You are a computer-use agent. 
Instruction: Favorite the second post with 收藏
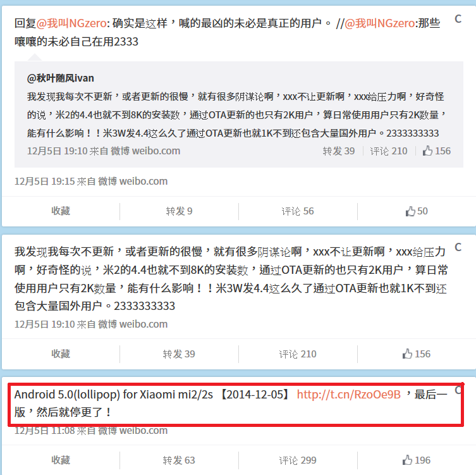coord(61,354)
